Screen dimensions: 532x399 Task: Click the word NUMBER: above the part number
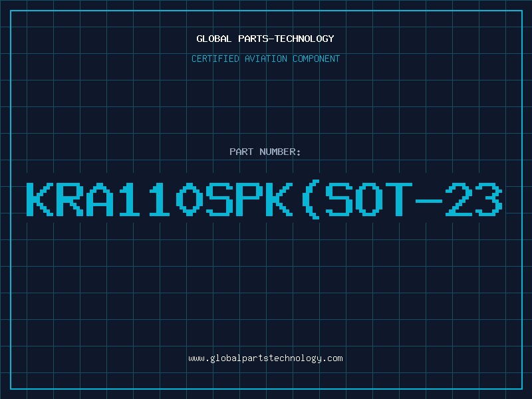(x=280, y=152)
